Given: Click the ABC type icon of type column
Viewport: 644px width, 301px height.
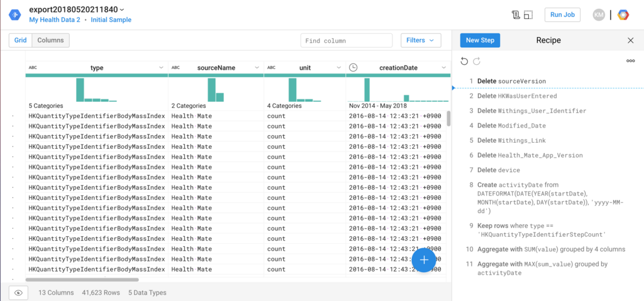Looking at the screenshot, I should [33, 68].
